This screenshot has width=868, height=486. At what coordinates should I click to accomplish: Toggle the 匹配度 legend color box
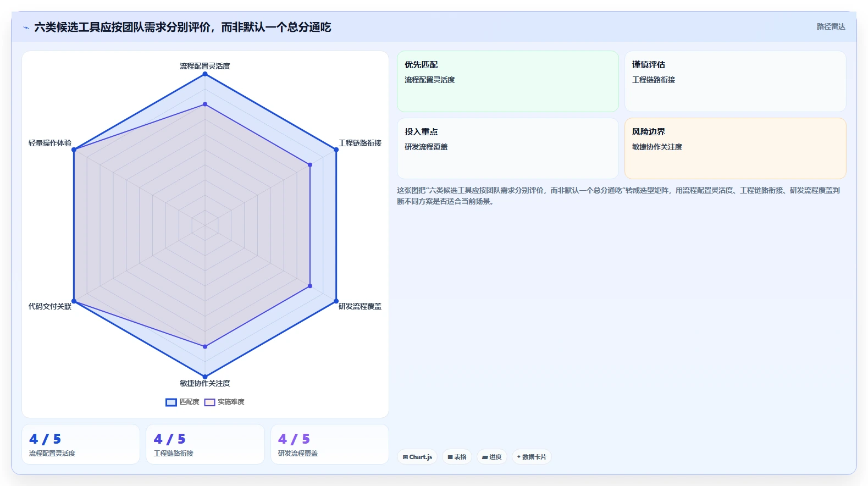(x=171, y=402)
